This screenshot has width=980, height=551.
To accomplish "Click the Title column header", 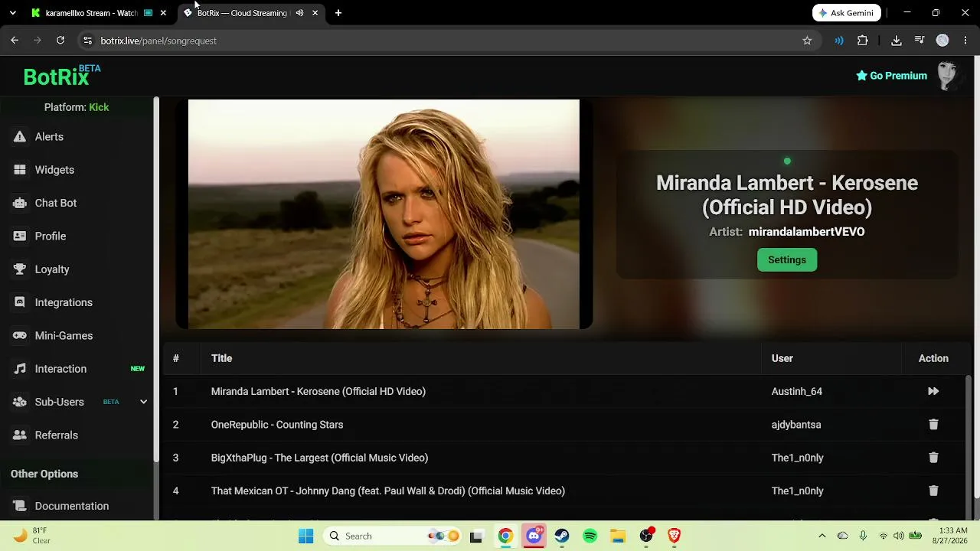I will tap(221, 358).
